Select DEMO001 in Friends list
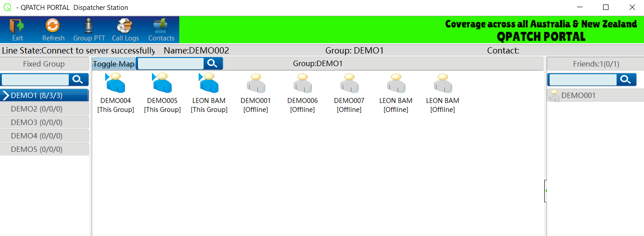Image resolution: width=644 pixels, height=236 pixels. [x=595, y=95]
